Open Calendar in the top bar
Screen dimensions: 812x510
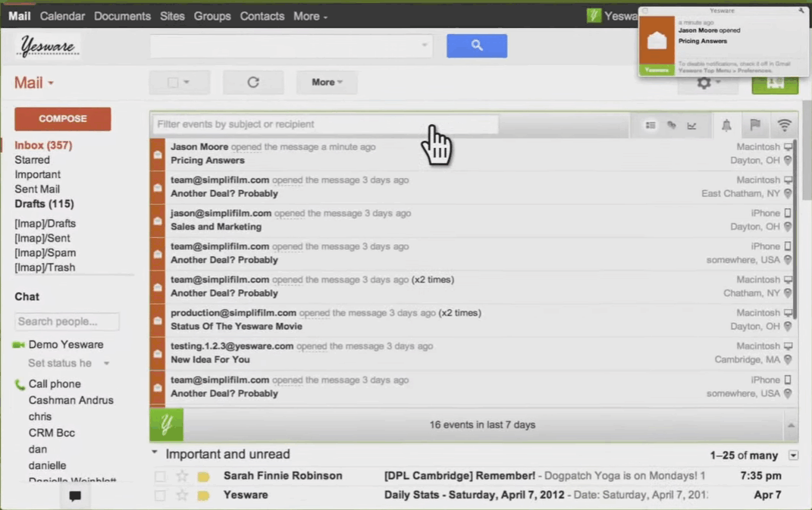pyautogui.click(x=62, y=17)
